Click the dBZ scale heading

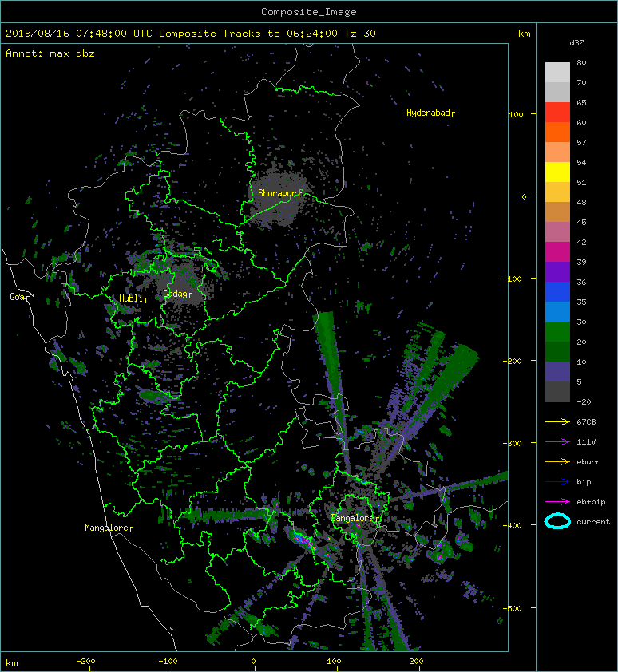pos(576,43)
